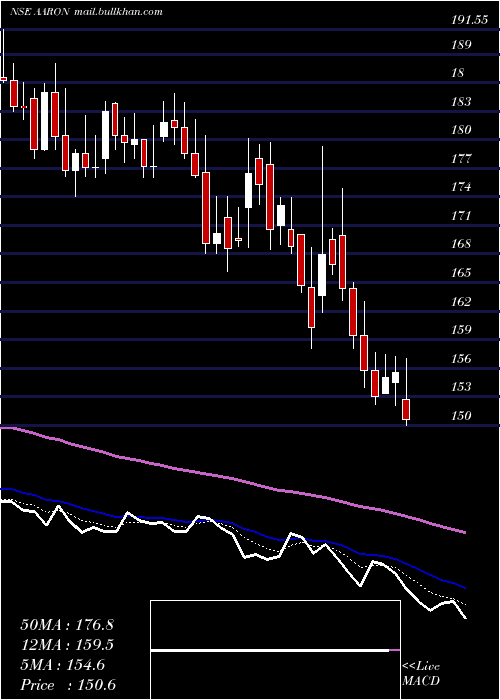Click the 12MA : 159.5 readout
This screenshot has width=500, height=700.
(67, 645)
